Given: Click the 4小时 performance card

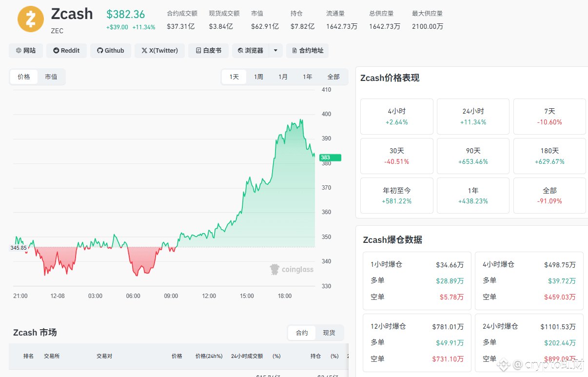Looking at the screenshot, I should tap(397, 117).
